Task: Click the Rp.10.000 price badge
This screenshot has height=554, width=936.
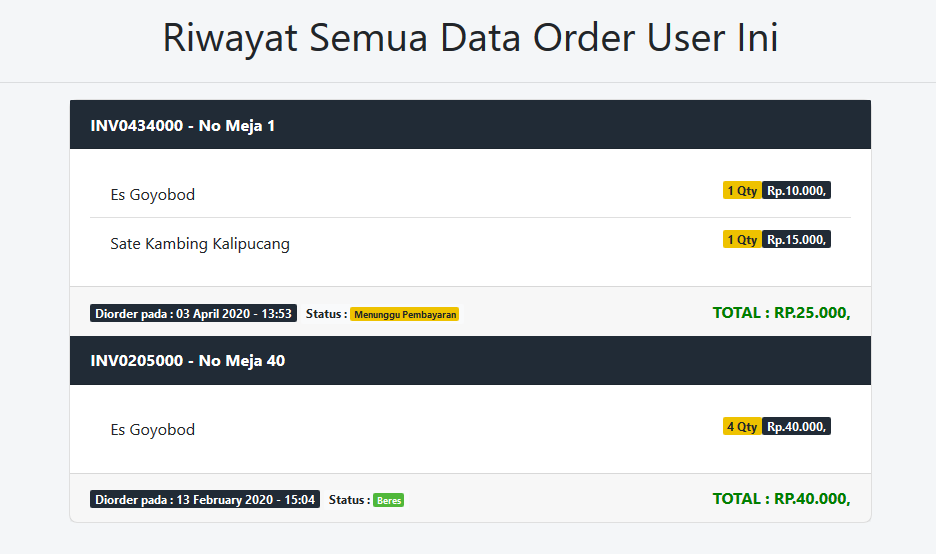Action: [x=796, y=190]
